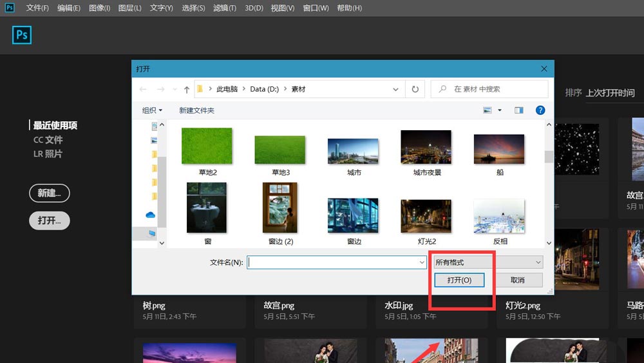Select This PC icon in navigation pane
Image resolution: width=644 pixels, height=363 pixels.
[152, 233]
